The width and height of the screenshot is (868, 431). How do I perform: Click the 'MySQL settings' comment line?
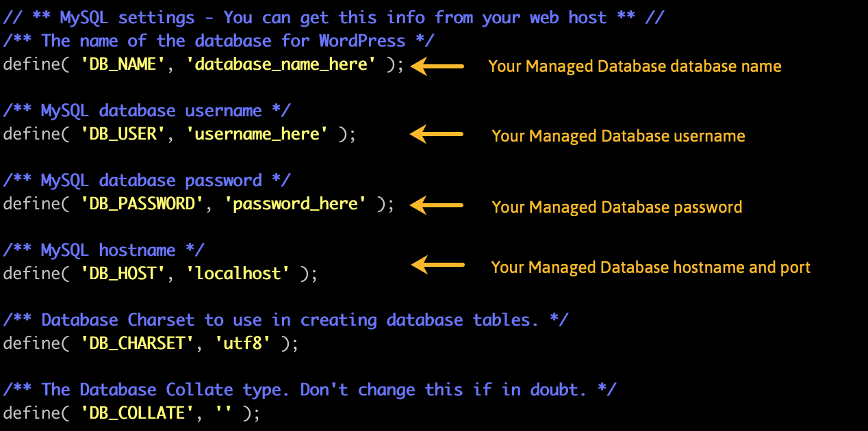coord(333,17)
